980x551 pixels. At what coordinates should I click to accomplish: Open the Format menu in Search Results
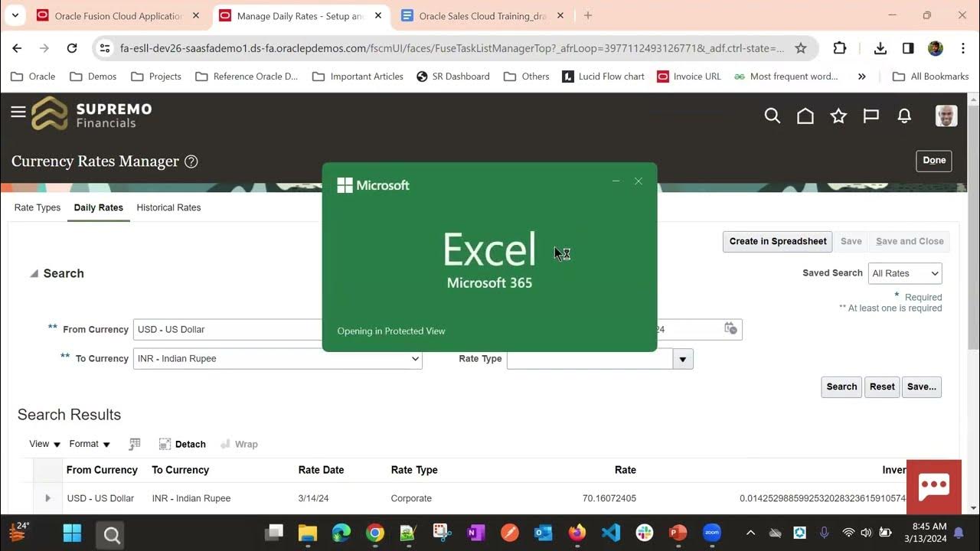click(x=90, y=444)
